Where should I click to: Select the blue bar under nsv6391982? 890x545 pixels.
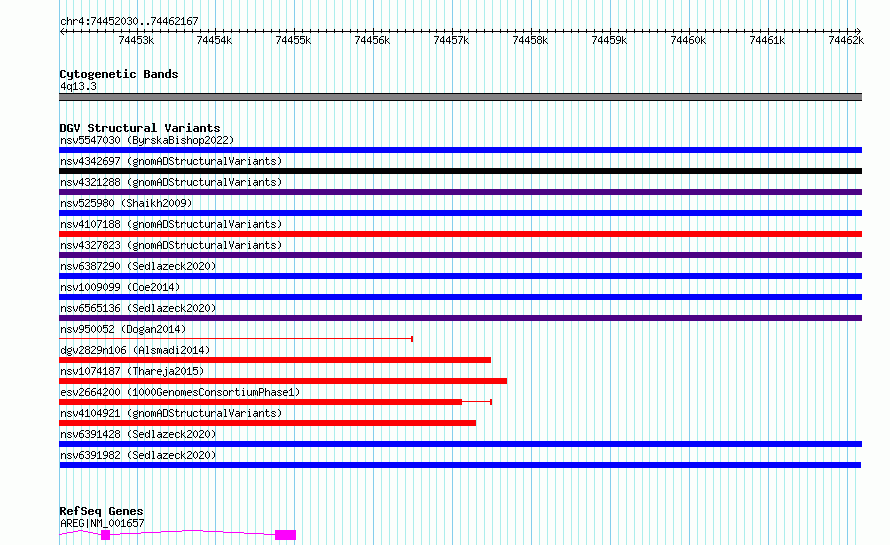460,465
